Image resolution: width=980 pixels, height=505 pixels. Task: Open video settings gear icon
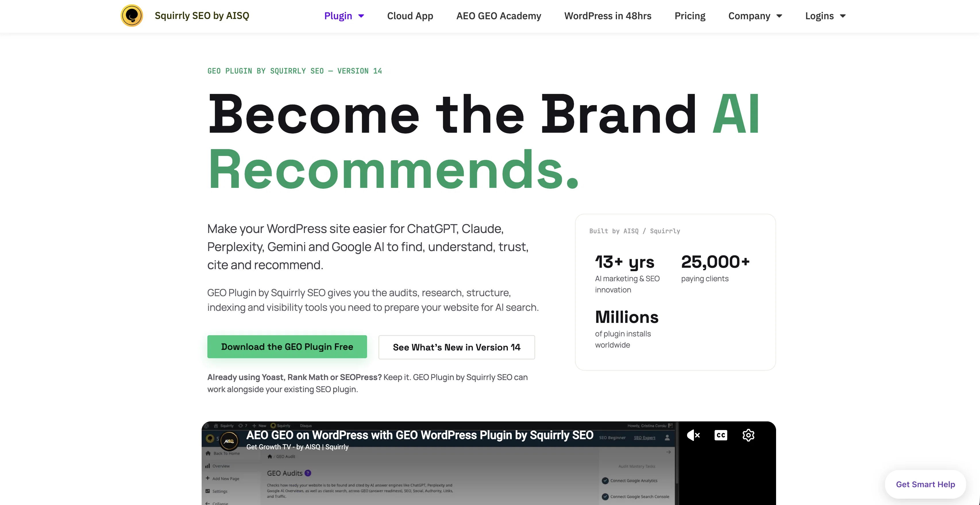coord(748,435)
